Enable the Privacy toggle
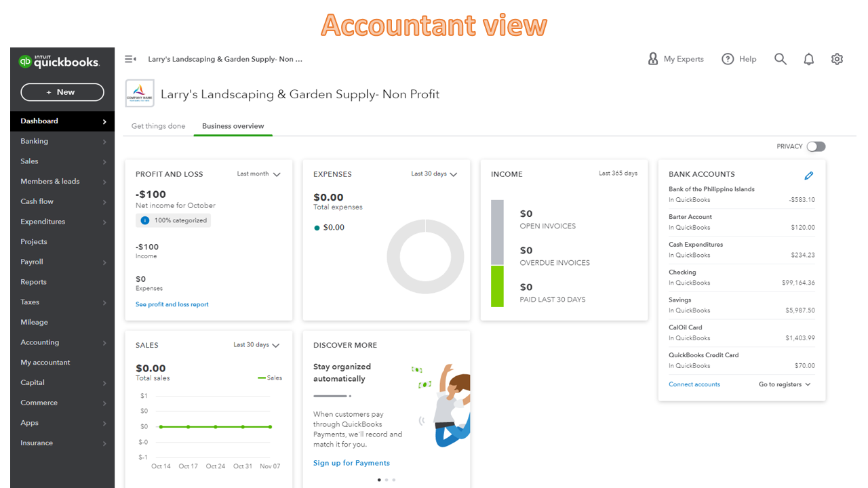Screen dimensions: 868x488 point(816,146)
